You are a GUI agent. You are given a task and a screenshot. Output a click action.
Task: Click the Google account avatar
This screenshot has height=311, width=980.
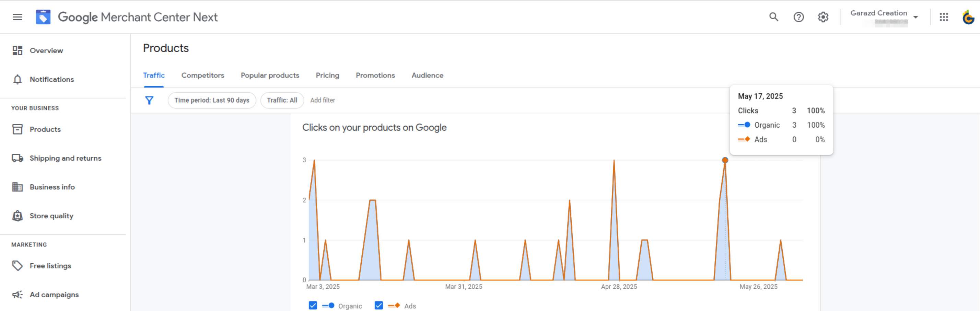click(968, 17)
